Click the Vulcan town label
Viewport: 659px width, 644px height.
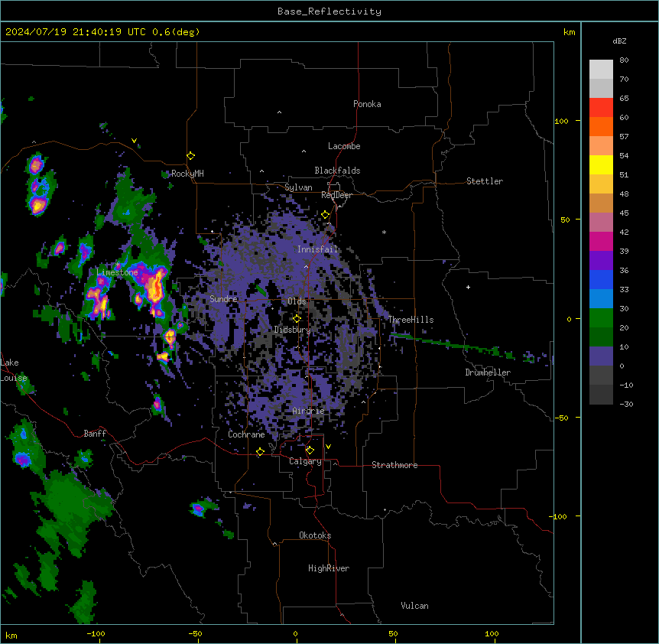[x=414, y=606]
